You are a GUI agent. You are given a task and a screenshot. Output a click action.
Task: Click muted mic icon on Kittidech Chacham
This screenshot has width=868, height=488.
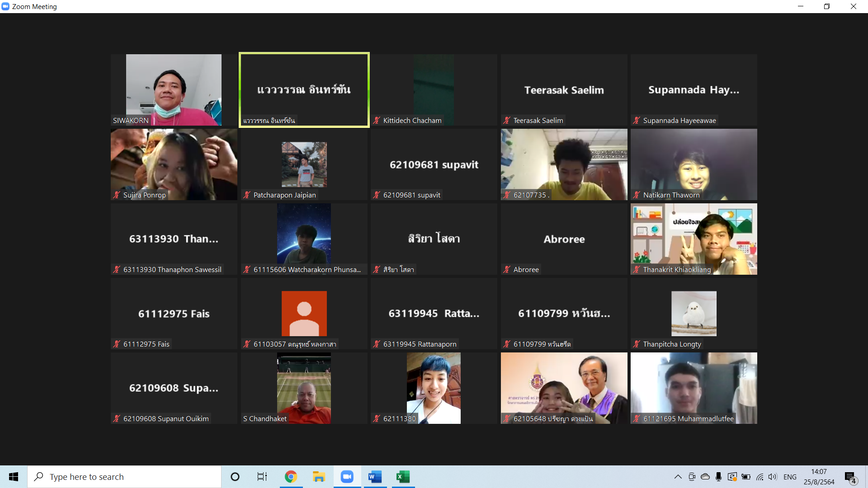(x=377, y=120)
